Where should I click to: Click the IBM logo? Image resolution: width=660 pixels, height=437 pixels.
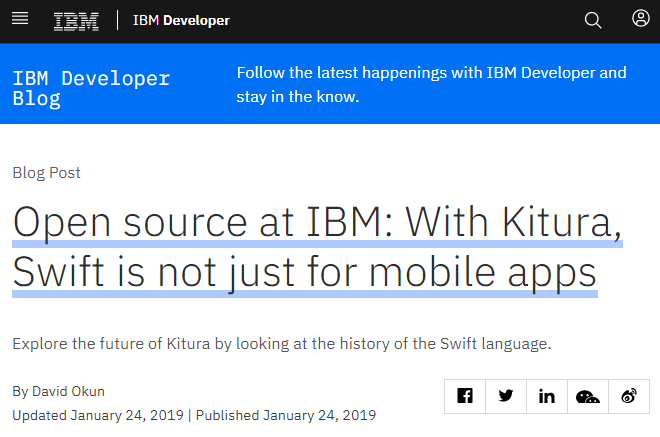[x=76, y=21]
